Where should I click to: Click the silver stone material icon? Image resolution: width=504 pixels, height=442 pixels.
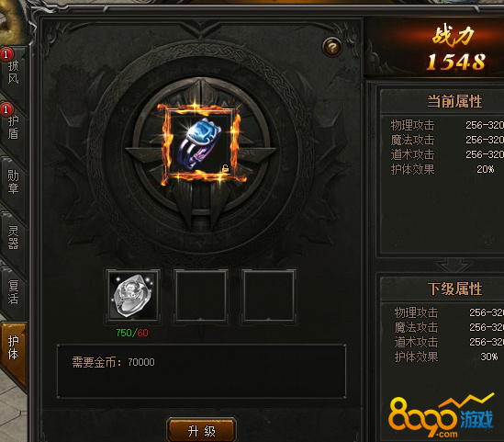click(x=133, y=296)
